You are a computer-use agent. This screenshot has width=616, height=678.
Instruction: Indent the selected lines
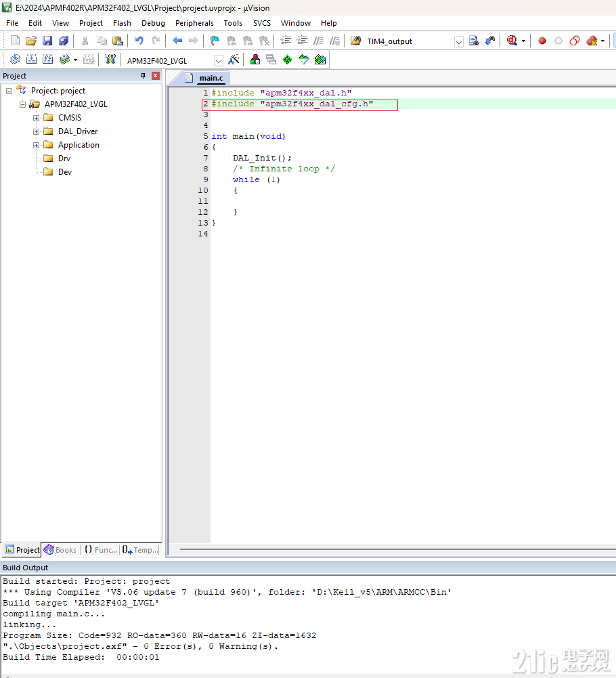[286, 41]
